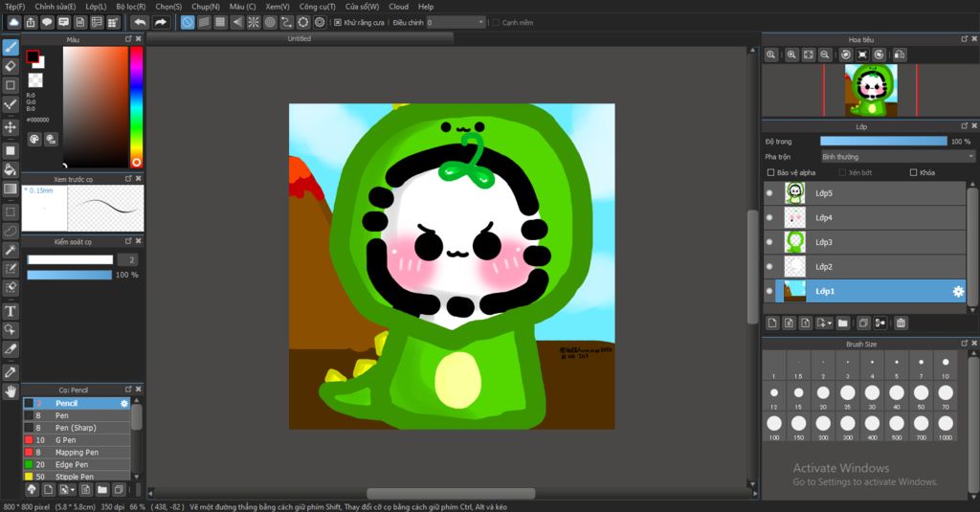
Task: Select layer Lớp3 row
Action: [x=864, y=242]
